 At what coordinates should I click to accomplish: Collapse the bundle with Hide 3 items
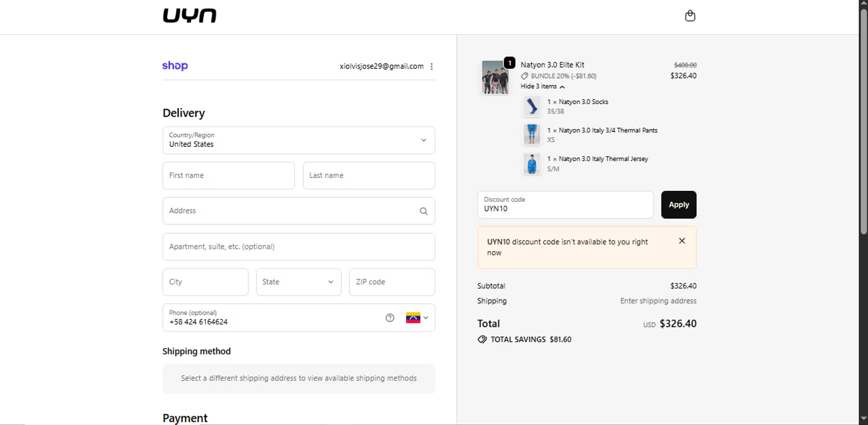click(542, 86)
